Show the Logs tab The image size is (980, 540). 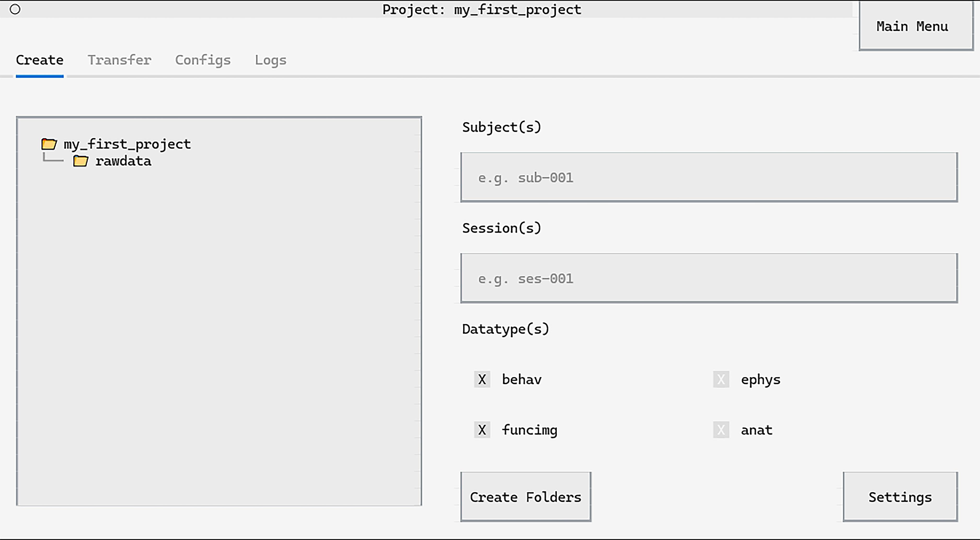point(270,60)
